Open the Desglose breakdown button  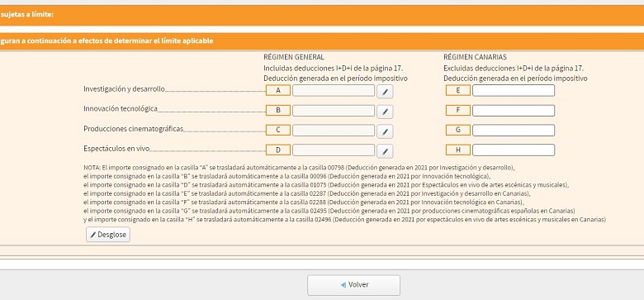coord(108,235)
